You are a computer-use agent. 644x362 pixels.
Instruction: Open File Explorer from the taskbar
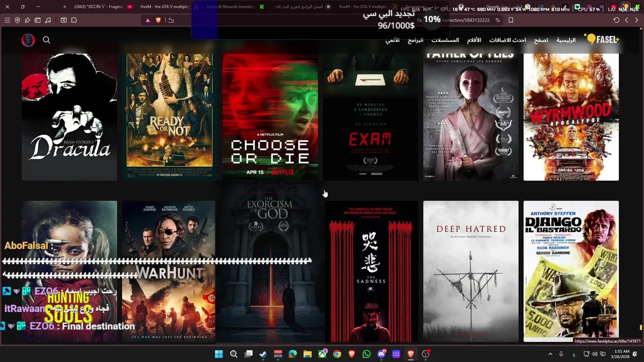pos(307,354)
